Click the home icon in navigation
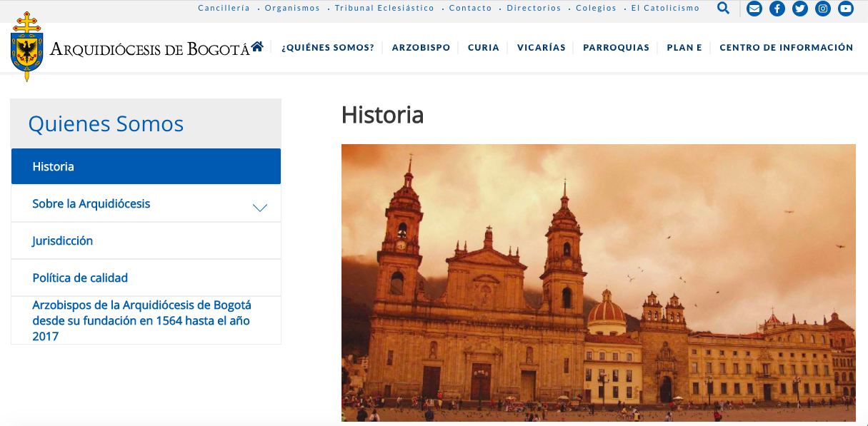The width and height of the screenshot is (868, 426). point(257,47)
